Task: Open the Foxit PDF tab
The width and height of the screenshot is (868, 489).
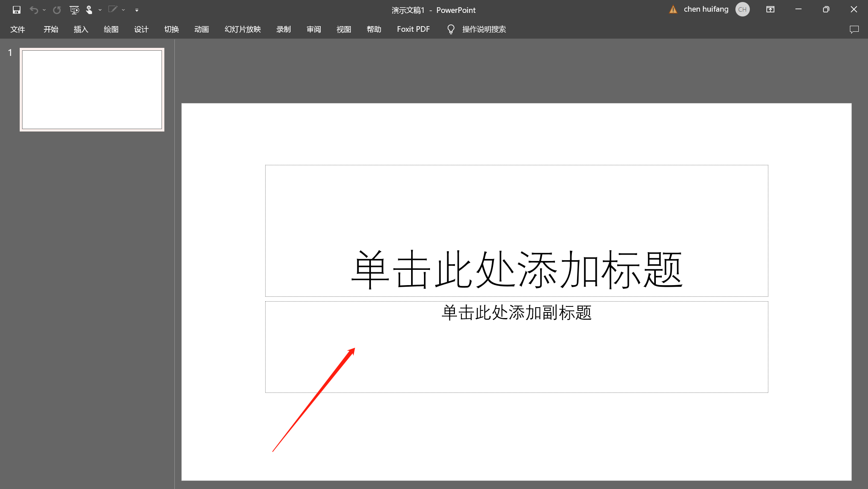Action: pos(414,29)
